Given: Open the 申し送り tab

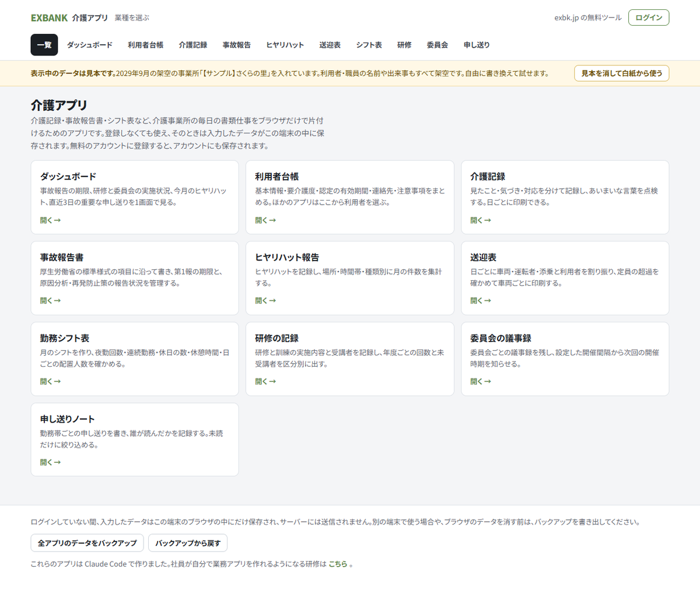Looking at the screenshot, I should click(x=477, y=45).
